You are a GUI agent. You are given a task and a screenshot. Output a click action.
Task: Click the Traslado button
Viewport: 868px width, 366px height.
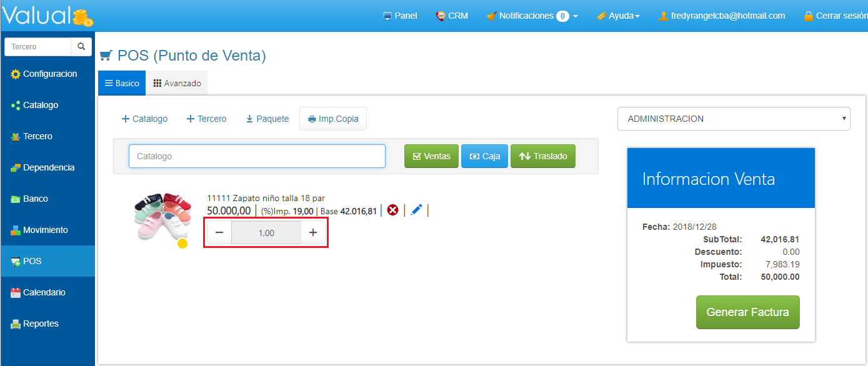point(542,156)
